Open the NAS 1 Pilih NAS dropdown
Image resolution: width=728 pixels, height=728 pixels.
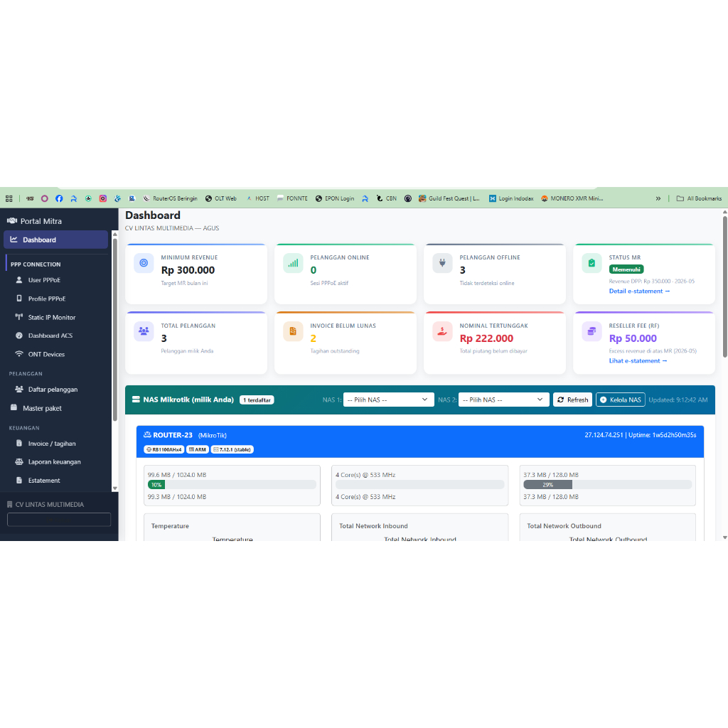389,400
